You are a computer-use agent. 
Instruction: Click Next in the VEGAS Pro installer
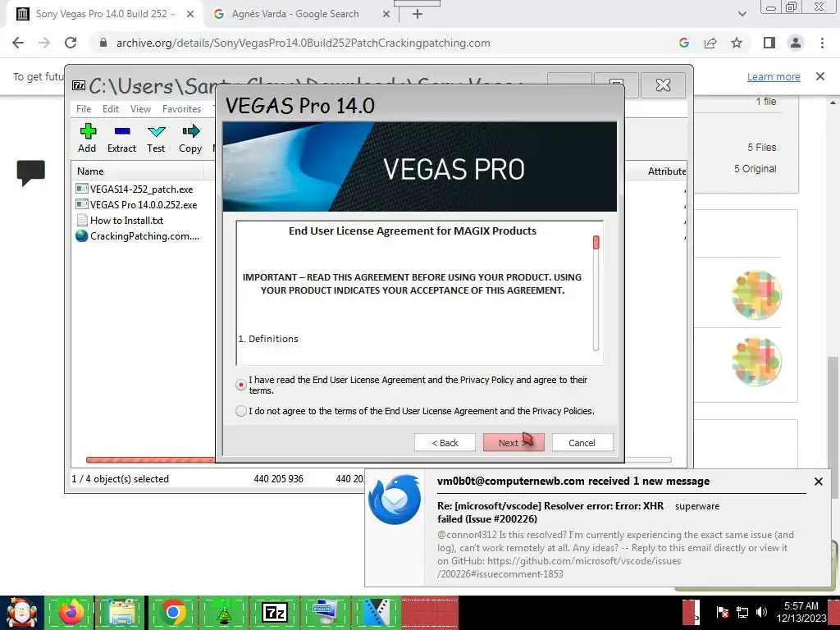pyautogui.click(x=514, y=442)
